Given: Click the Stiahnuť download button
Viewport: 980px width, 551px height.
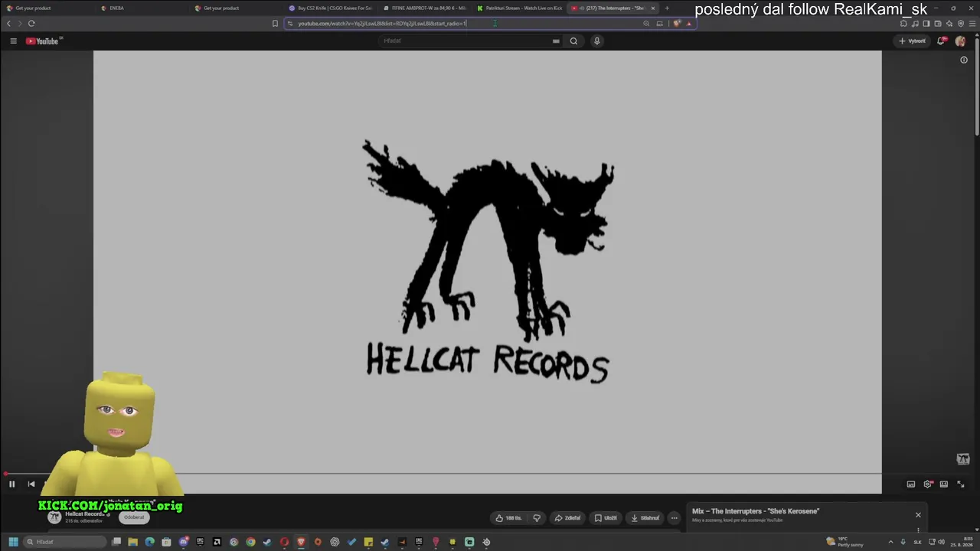Looking at the screenshot, I should pyautogui.click(x=645, y=518).
